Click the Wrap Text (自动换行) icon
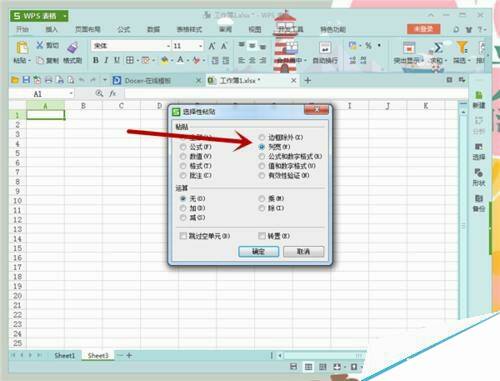500x381 pixels. pos(325,48)
